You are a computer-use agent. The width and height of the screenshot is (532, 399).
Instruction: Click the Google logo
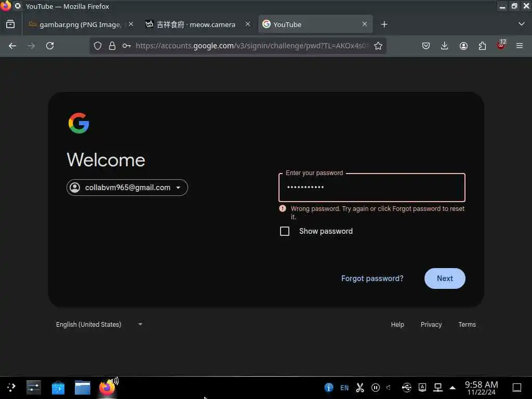79,123
